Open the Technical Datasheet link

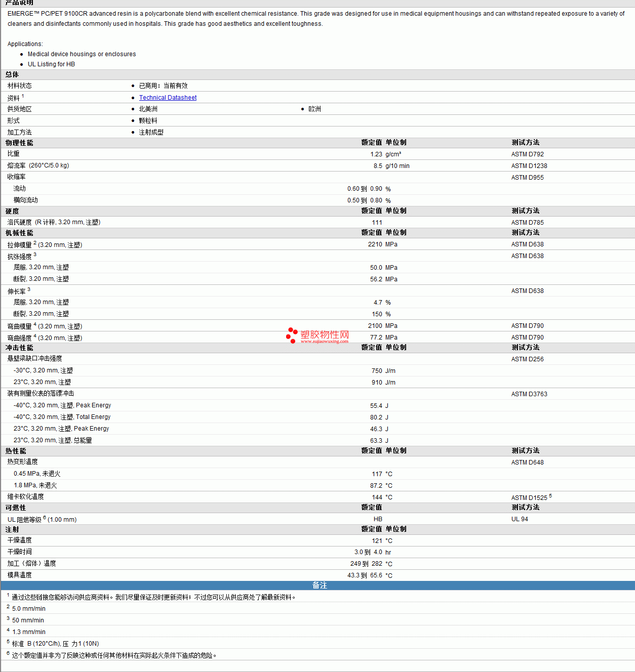click(168, 98)
